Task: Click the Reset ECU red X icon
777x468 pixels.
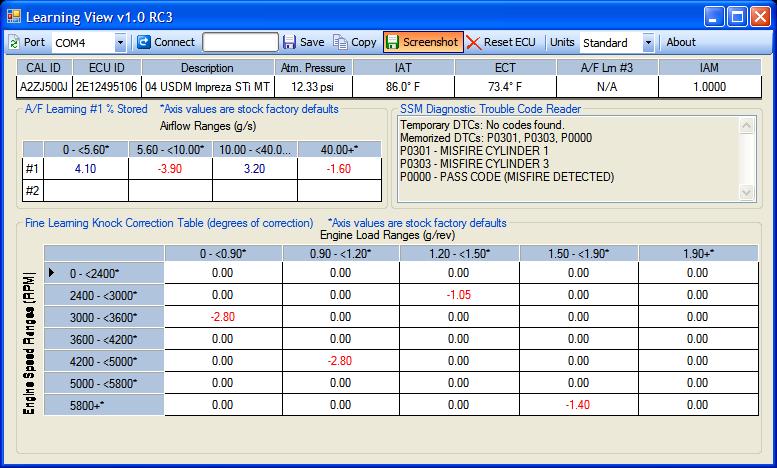Action: coord(474,43)
